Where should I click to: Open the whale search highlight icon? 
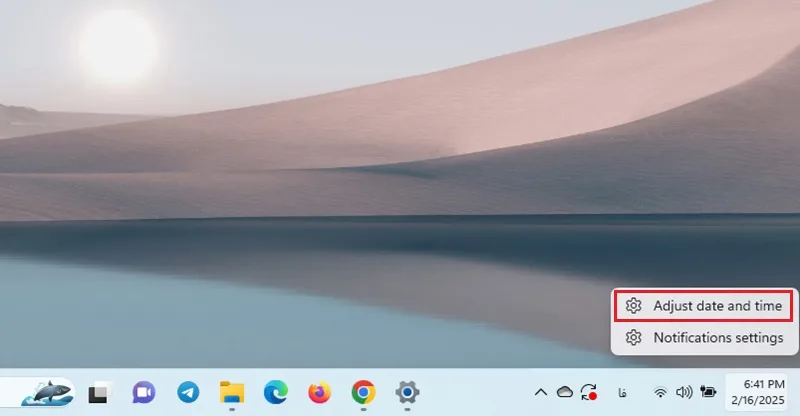tap(47, 393)
